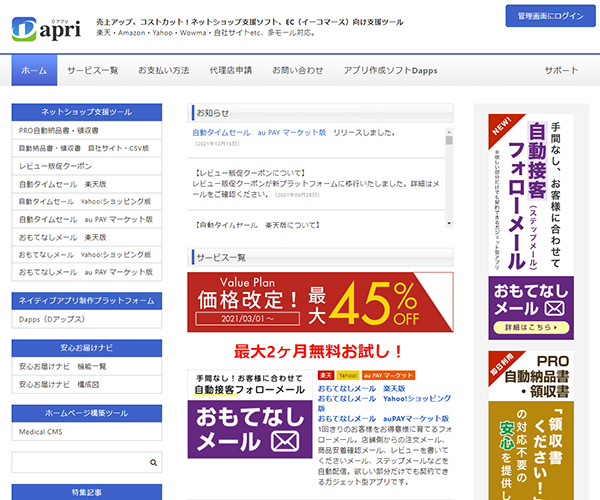This screenshot has width=600, height=500.
Task: Click scroll-down arrow of news box
Action: (449, 223)
